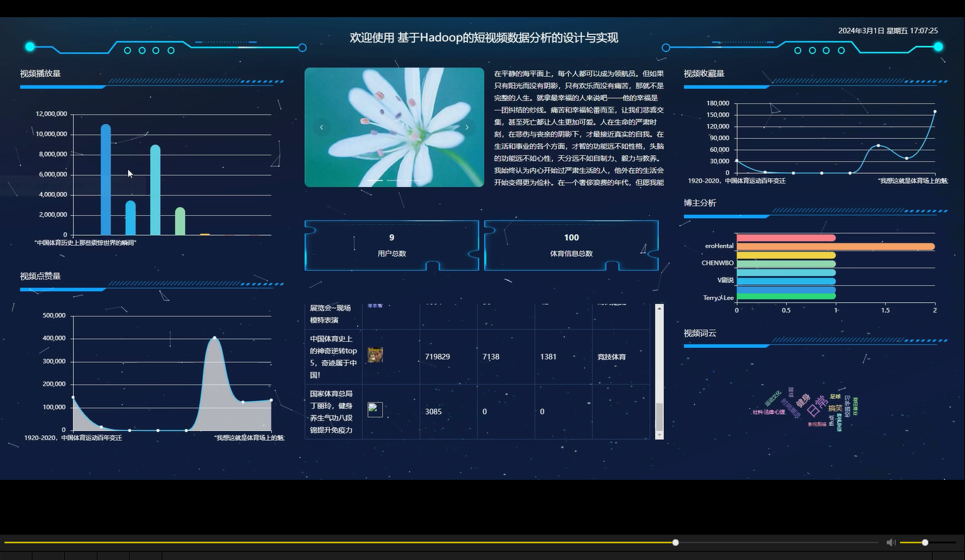Image resolution: width=965 pixels, height=560 pixels.
Task: Click the CHENWBO label in blogger analysis
Action: 717,263
